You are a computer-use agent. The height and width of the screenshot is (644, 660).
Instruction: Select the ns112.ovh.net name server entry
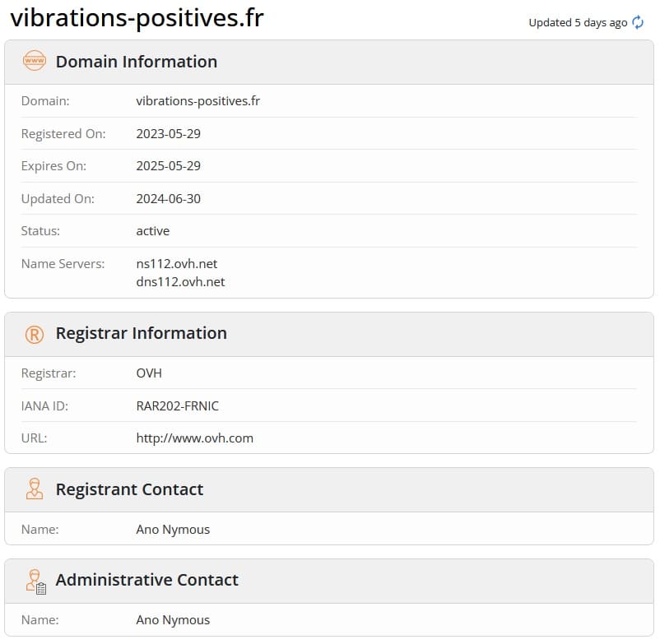click(177, 263)
